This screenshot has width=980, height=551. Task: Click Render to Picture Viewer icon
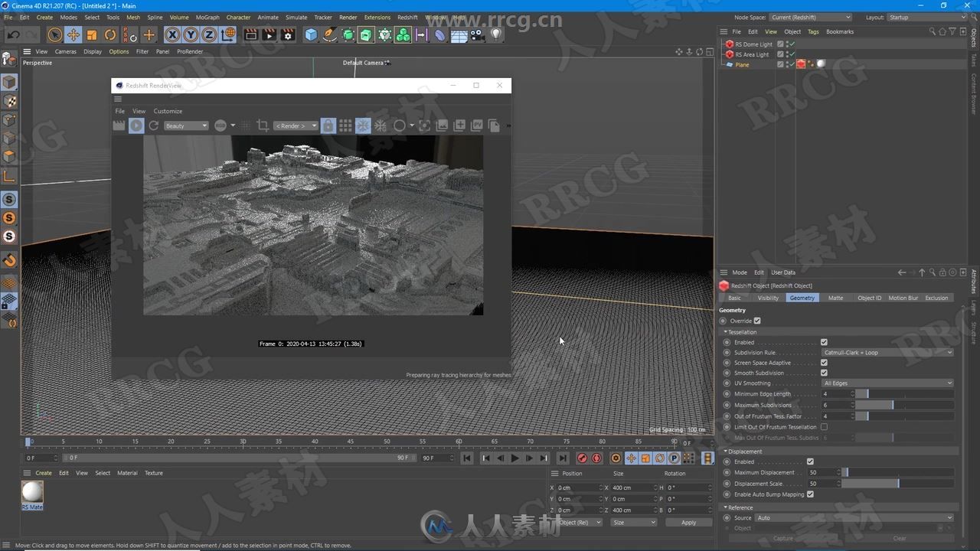(269, 34)
